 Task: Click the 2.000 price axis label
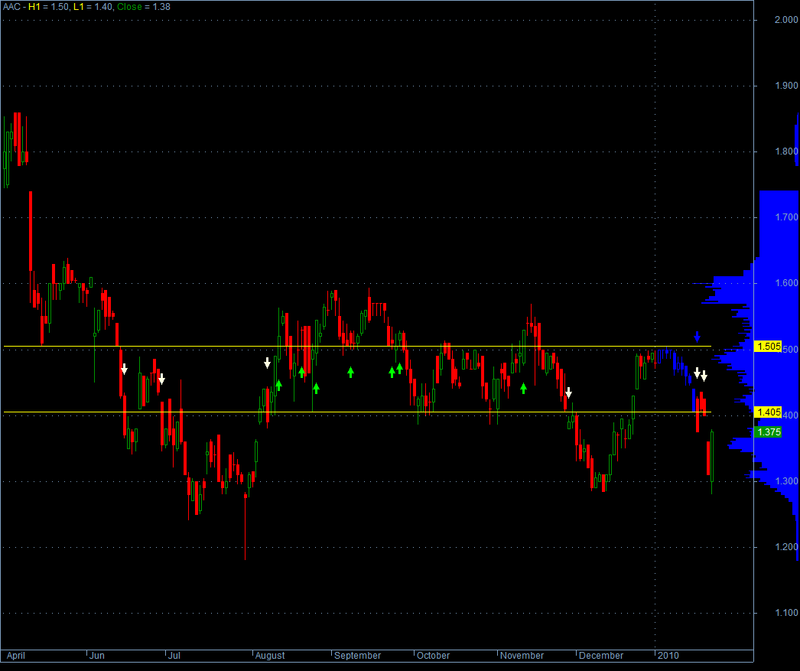pos(786,20)
